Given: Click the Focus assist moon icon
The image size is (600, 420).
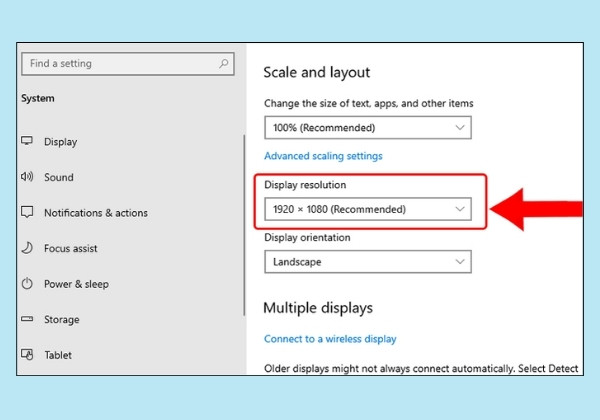Looking at the screenshot, I should pos(27,248).
